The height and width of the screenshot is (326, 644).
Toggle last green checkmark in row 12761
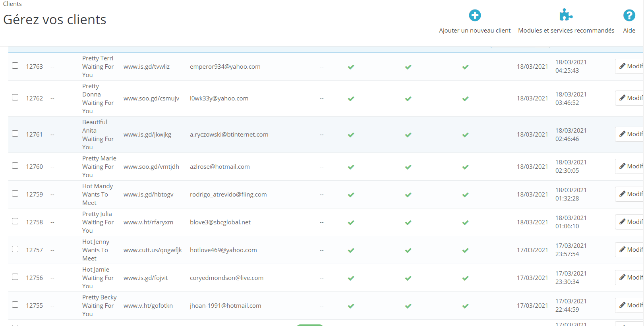click(x=465, y=135)
